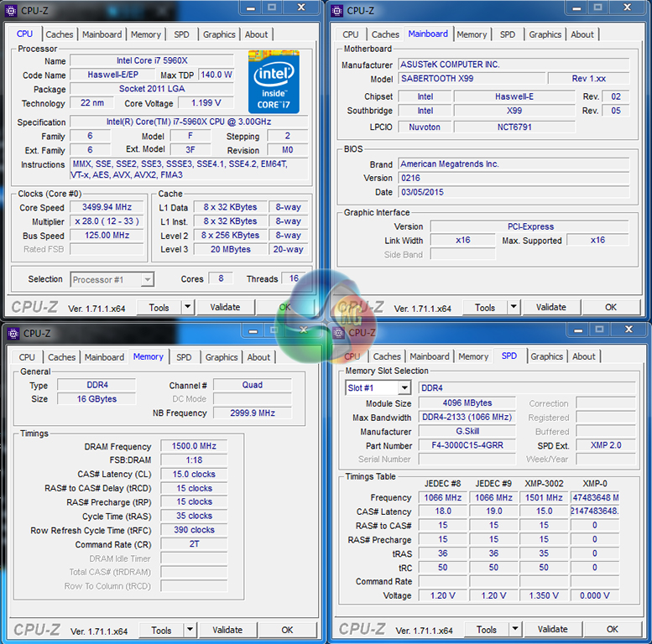Expand Tools dropdown arrow in the processor window
Screen dimensions: 652x644
pos(187,308)
